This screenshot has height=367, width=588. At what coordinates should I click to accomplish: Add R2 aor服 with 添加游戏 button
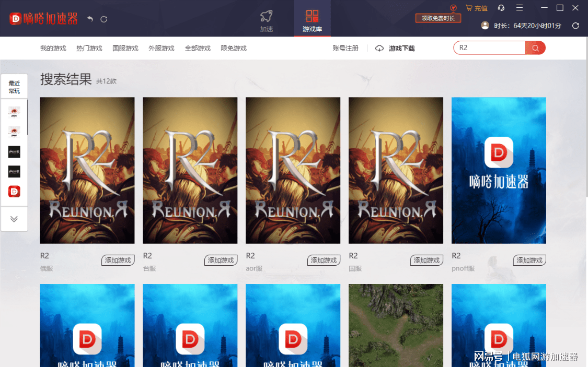[x=324, y=261]
